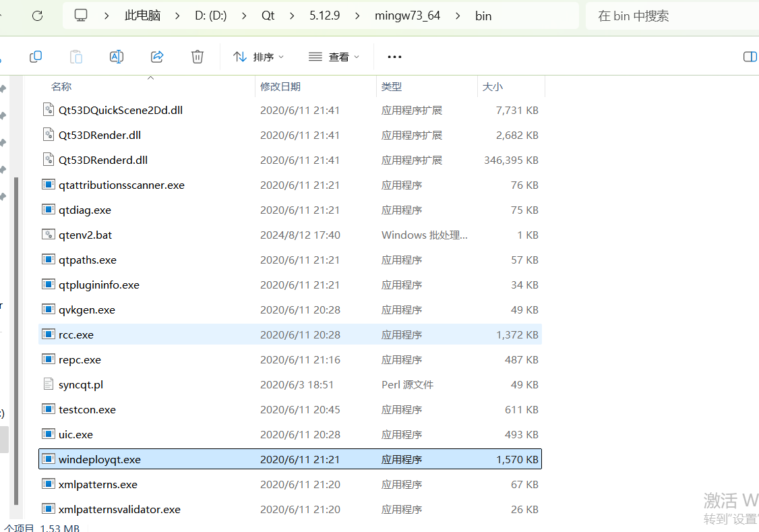Click the qtplugininfo.exe file icon
Viewport: 759px width, 532px height.
pyautogui.click(x=49, y=284)
